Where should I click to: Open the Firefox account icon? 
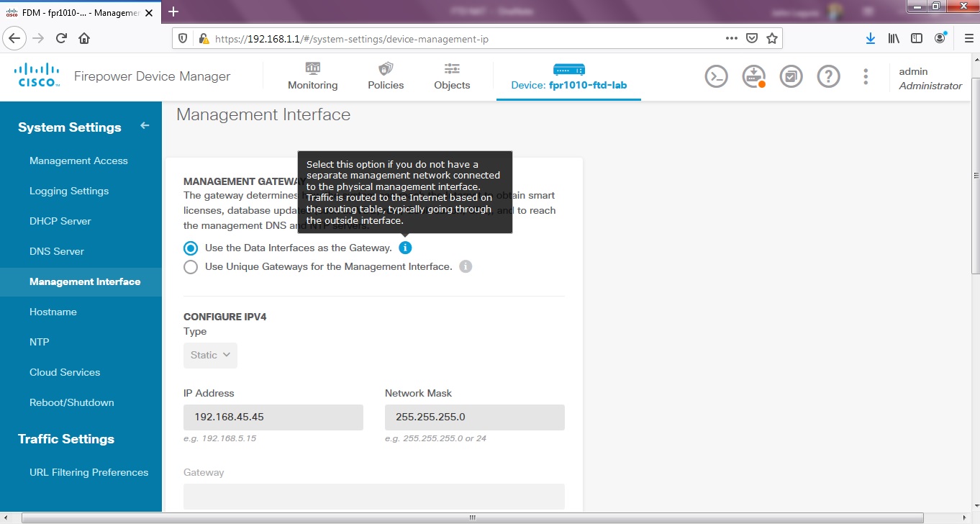[940, 39]
